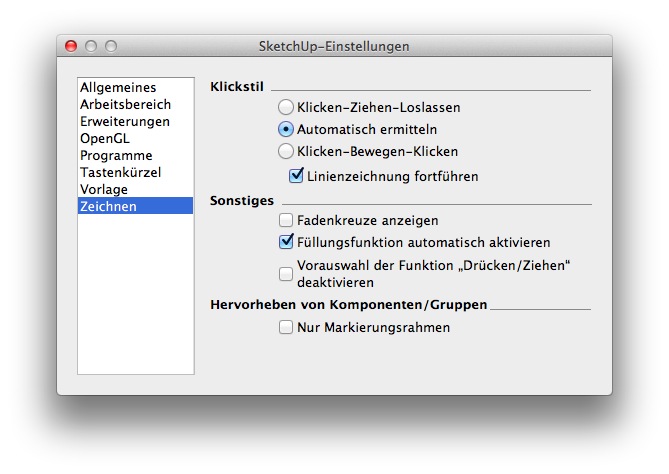Screen dimensions: 669x474
Task: Close the SketchUp-Einstellungen window
Action: (x=71, y=46)
